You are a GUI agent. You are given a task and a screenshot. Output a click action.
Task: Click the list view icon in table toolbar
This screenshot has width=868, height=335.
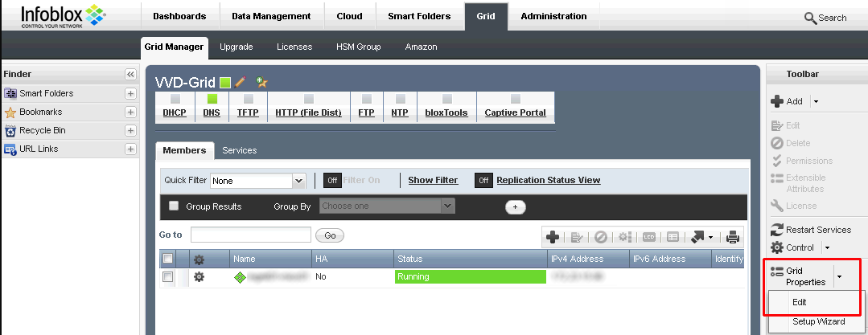pos(673,237)
